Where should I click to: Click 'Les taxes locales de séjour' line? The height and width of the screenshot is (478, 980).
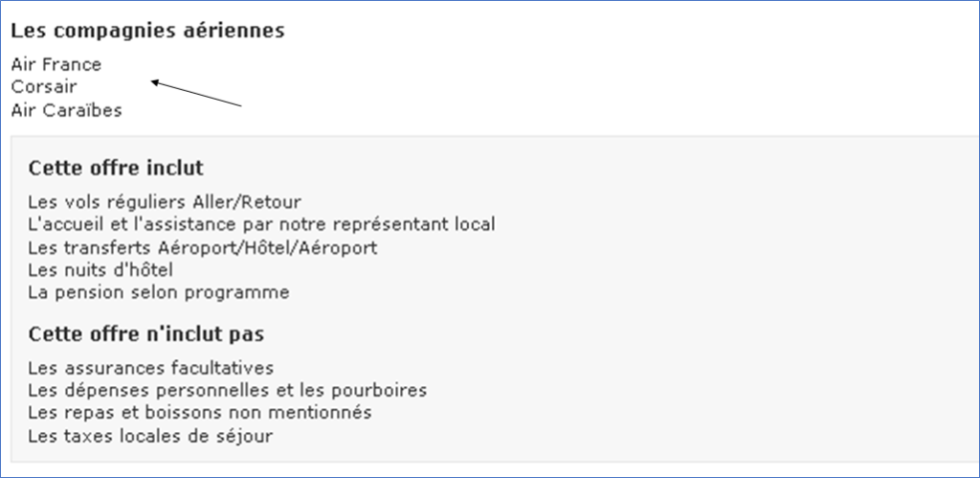pos(150,436)
